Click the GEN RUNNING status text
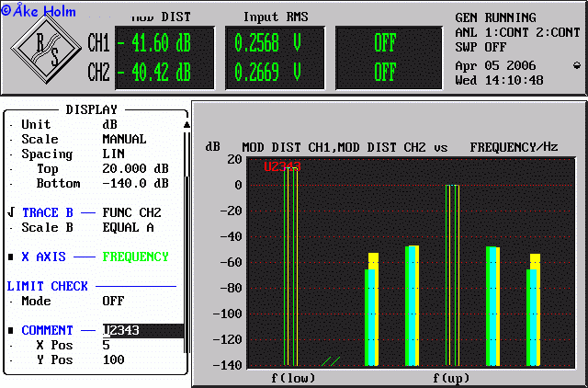The width and height of the screenshot is (588, 388). [495, 17]
